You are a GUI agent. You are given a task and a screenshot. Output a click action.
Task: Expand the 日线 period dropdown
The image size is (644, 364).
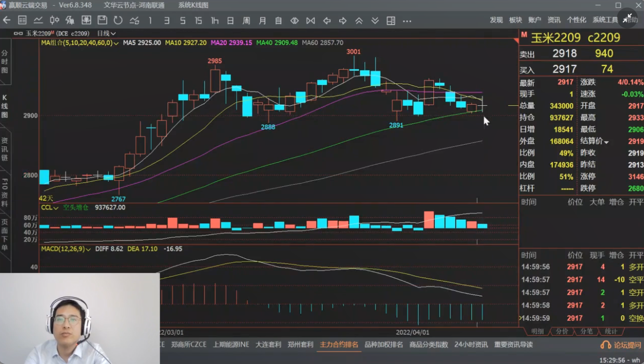point(106,33)
